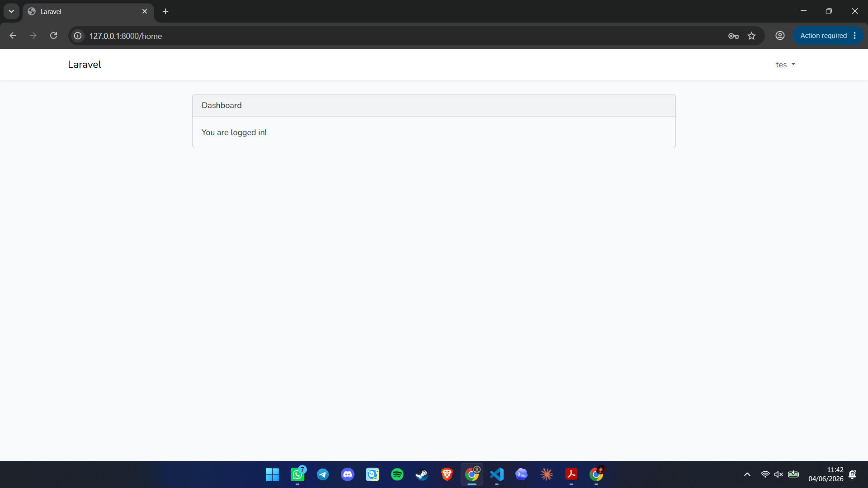Screen dimensions: 868x488
Task: Open the saved passwords key icon
Action: 733,36
